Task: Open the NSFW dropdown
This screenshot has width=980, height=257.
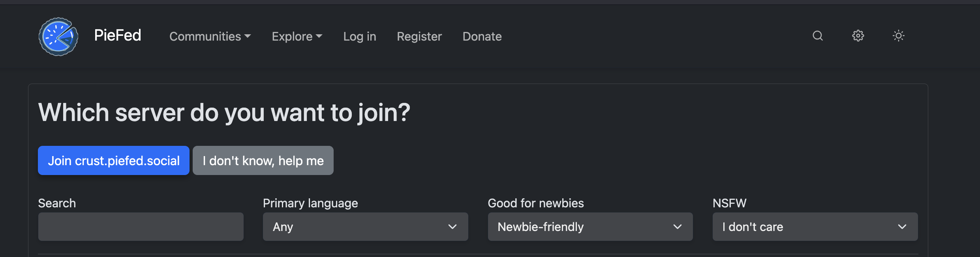Action: pos(815,227)
